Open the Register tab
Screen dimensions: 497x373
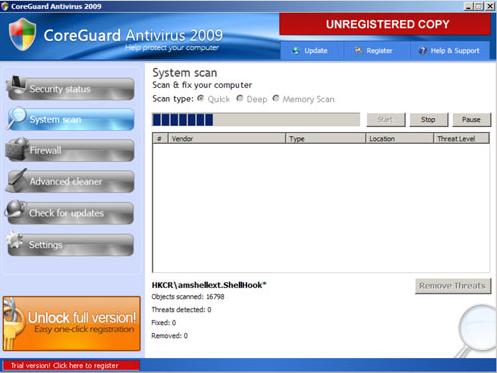(x=377, y=51)
